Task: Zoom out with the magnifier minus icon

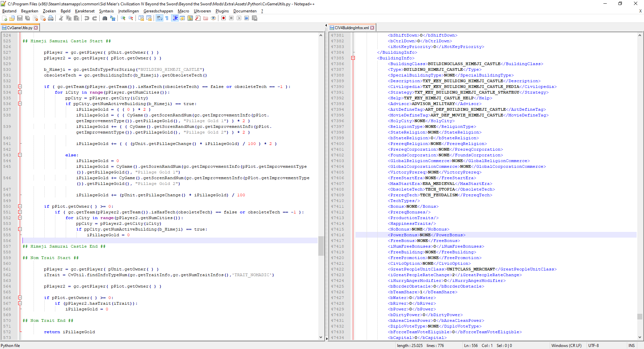Action: [131, 18]
